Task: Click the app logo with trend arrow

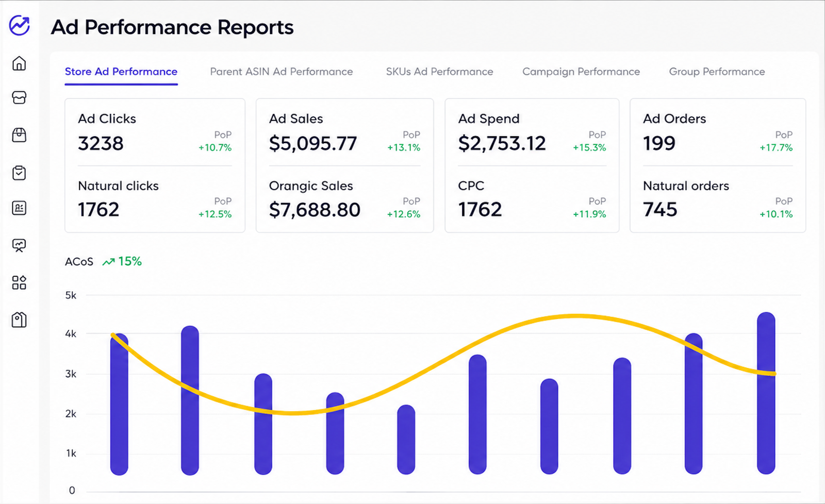Action: [20, 25]
